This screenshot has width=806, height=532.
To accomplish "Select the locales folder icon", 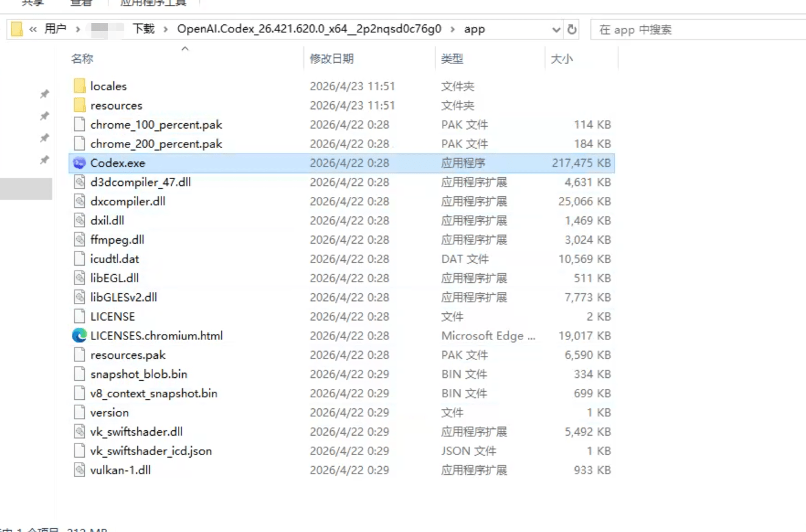I will (x=79, y=87).
